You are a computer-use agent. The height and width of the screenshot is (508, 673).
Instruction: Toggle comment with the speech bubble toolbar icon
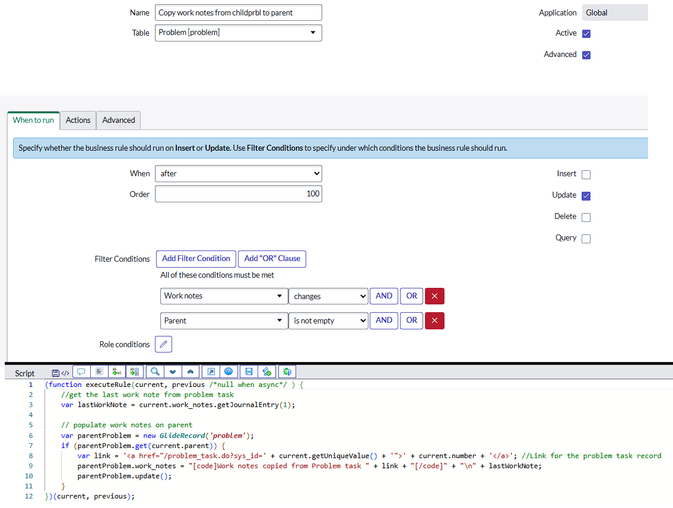(x=81, y=372)
